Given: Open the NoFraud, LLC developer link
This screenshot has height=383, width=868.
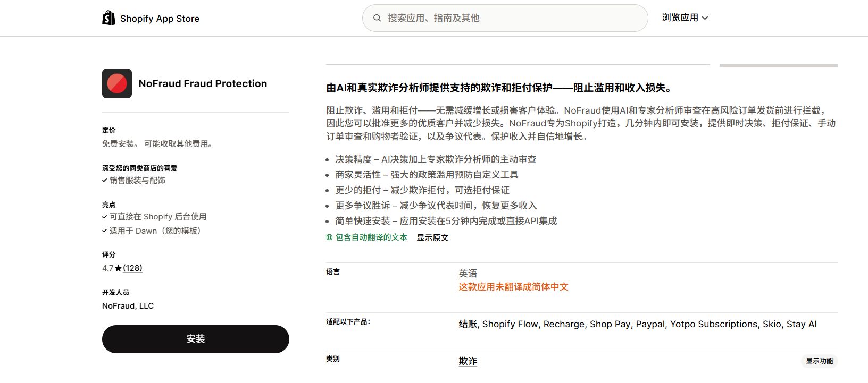Looking at the screenshot, I should (x=128, y=306).
